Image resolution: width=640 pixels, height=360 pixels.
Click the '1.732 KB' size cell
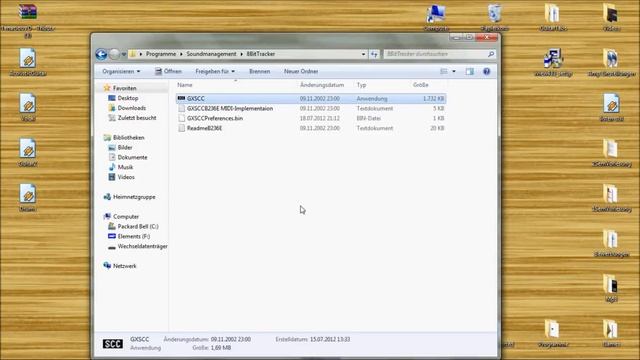(433, 99)
